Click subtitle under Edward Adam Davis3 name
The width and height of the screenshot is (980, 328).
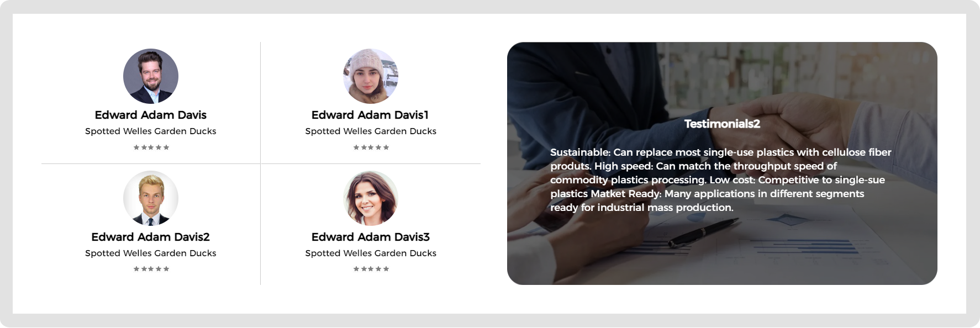pyautogui.click(x=371, y=253)
